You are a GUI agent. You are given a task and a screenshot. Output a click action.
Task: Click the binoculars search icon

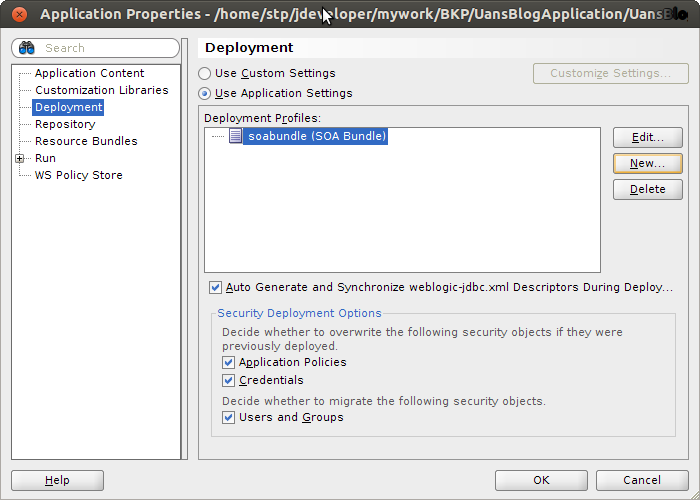tap(27, 48)
